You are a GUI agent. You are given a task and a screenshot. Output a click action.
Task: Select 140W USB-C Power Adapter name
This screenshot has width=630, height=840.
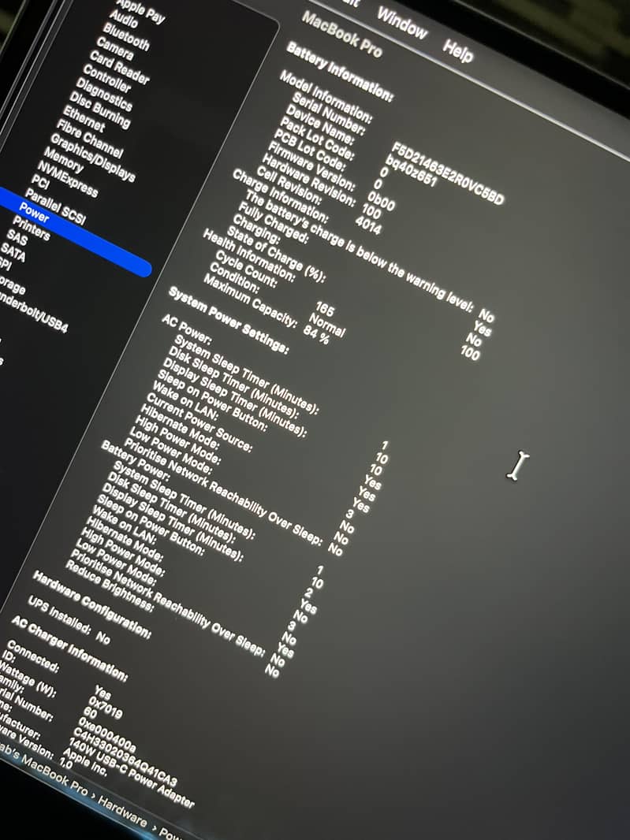[x=132, y=774]
